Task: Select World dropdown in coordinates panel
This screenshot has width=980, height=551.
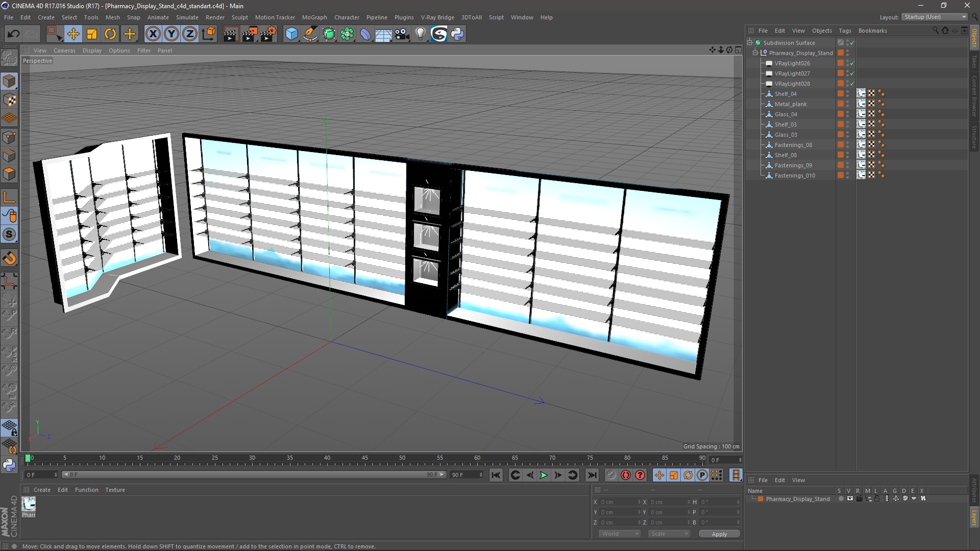Action: tap(617, 534)
